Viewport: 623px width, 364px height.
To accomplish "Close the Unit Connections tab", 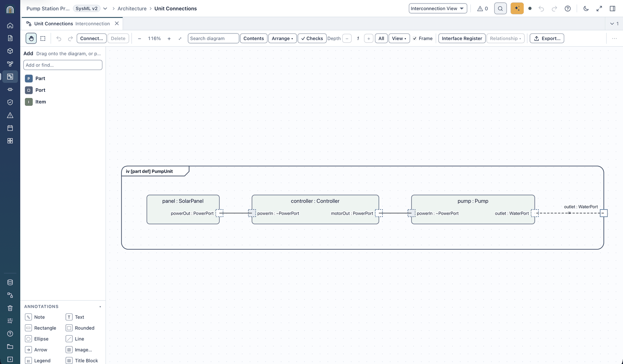I will (117, 23).
